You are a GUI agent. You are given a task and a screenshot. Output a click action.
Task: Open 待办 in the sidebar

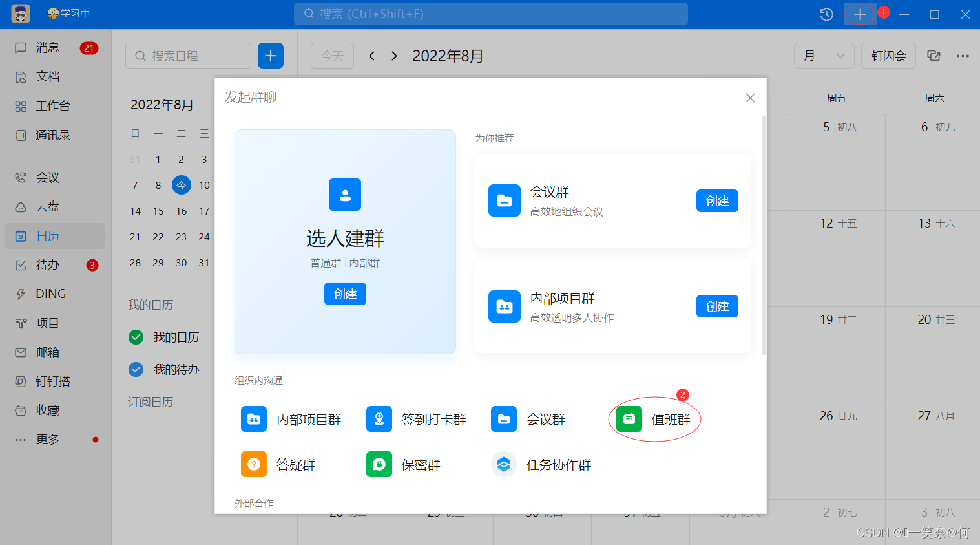pyautogui.click(x=56, y=265)
